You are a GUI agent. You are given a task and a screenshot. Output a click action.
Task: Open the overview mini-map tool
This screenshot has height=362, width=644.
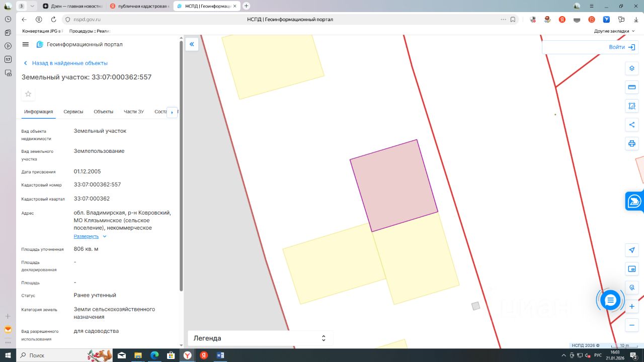(x=632, y=269)
